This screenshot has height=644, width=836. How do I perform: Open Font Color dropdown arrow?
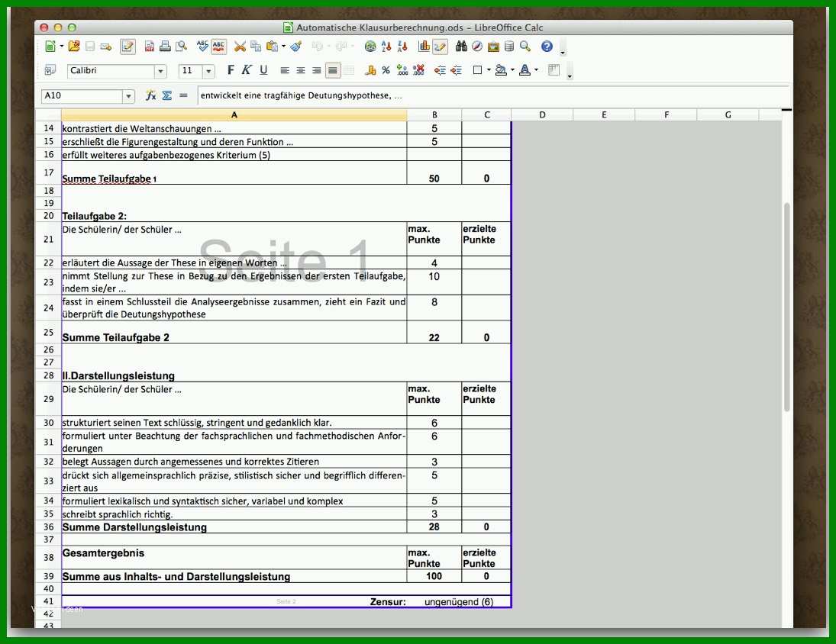(x=537, y=70)
